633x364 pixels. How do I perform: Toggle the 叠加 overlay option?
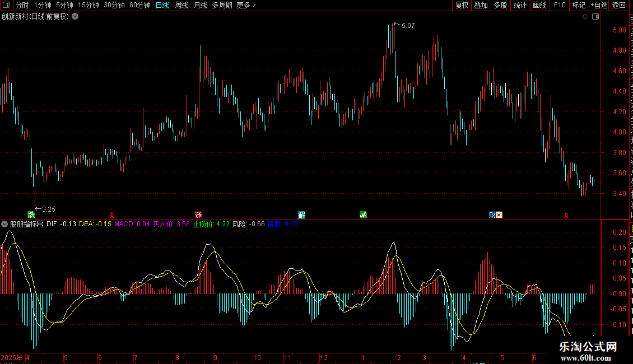[x=481, y=5]
